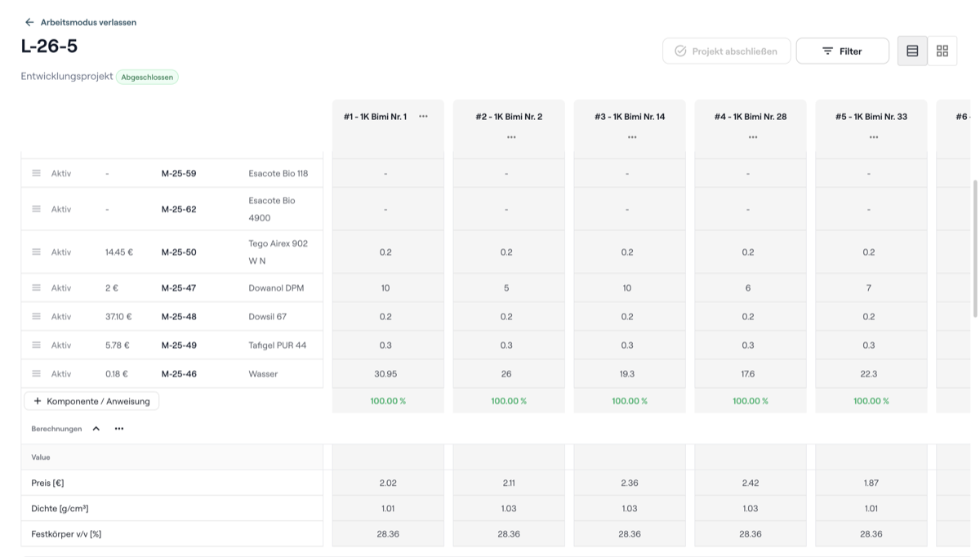Screen dimensions: 980x557
Task: Open three-dot menu under #4 - 1K Bimi Nr. 28
Action: point(753,136)
